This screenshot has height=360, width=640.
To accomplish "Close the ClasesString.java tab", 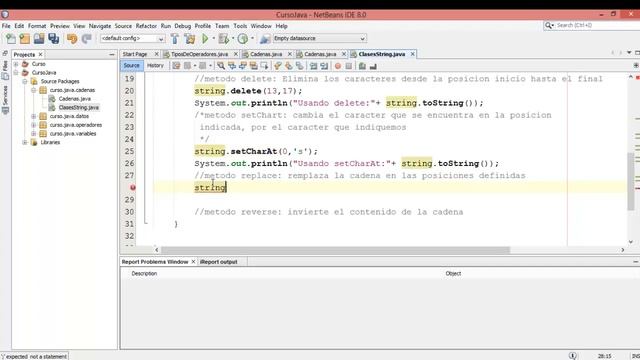I will point(413,54).
